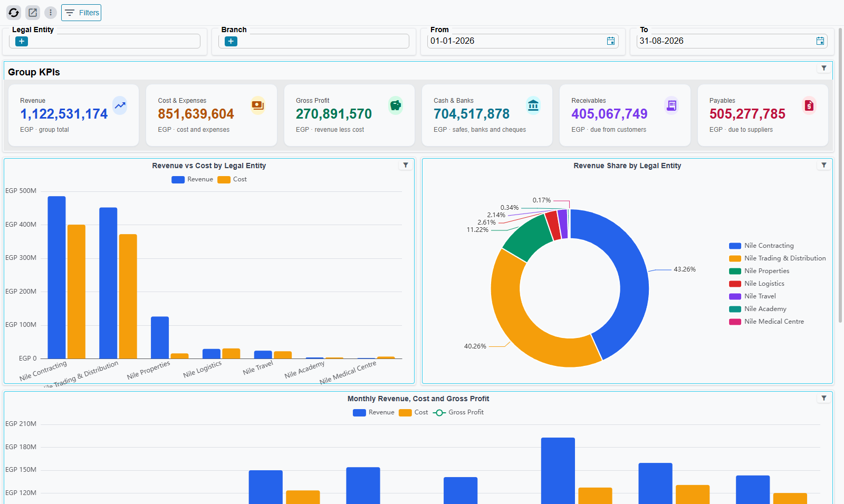Image resolution: width=844 pixels, height=504 pixels.
Task: Open dashboard in new window icon
Action: pos(33,13)
